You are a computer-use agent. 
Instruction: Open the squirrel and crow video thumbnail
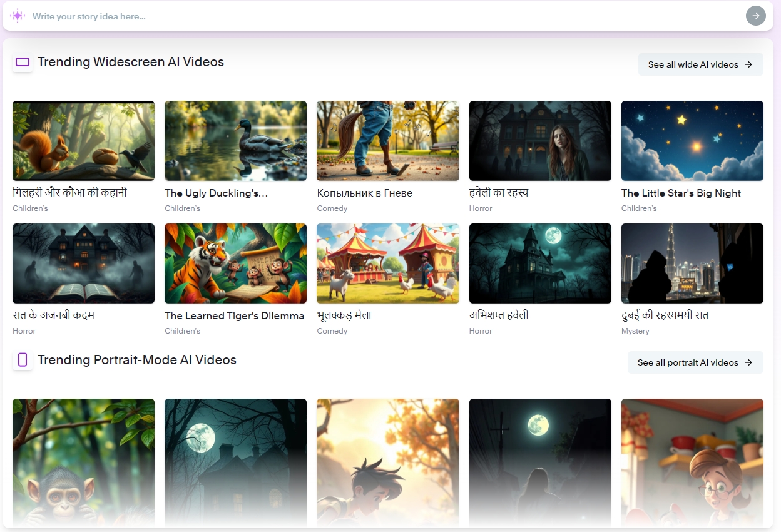point(83,141)
